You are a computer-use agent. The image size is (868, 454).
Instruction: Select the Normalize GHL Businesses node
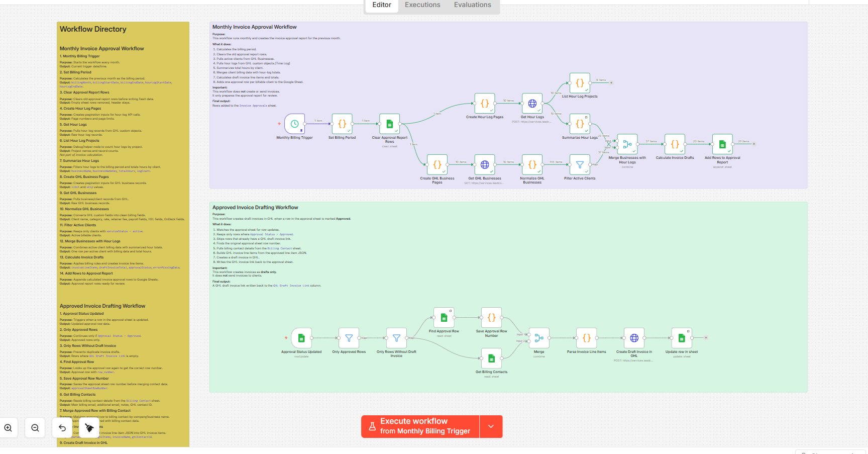[x=532, y=164]
